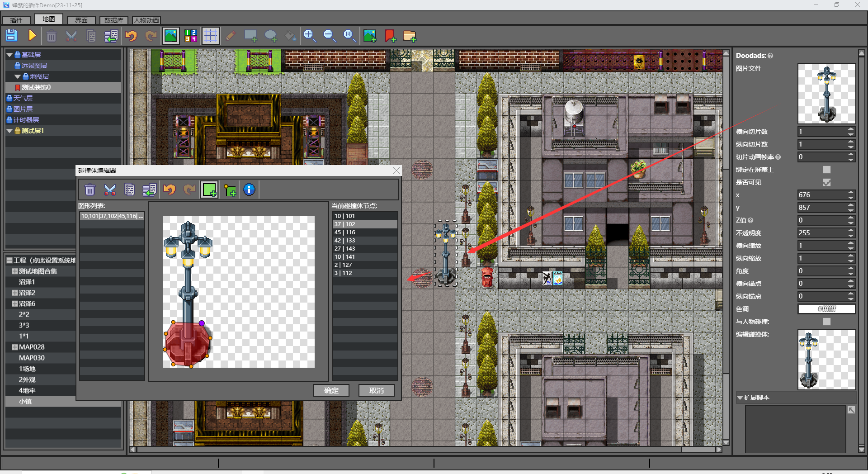The image size is (868, 474).
Task: Click the 取消 button in collision editor
Action: coord(377,390)
